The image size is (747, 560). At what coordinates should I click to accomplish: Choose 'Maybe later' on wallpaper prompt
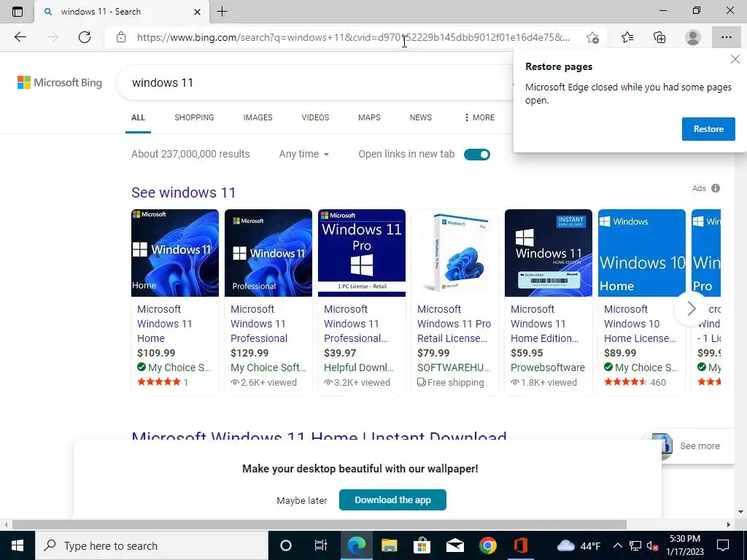click(x=302, y=500)
